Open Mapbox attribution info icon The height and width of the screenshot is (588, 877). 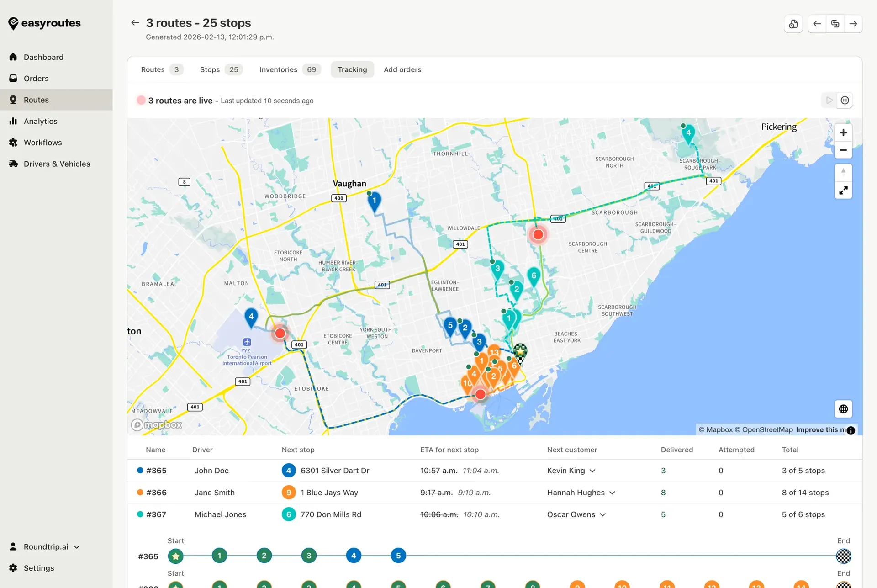tap(851, 430)
